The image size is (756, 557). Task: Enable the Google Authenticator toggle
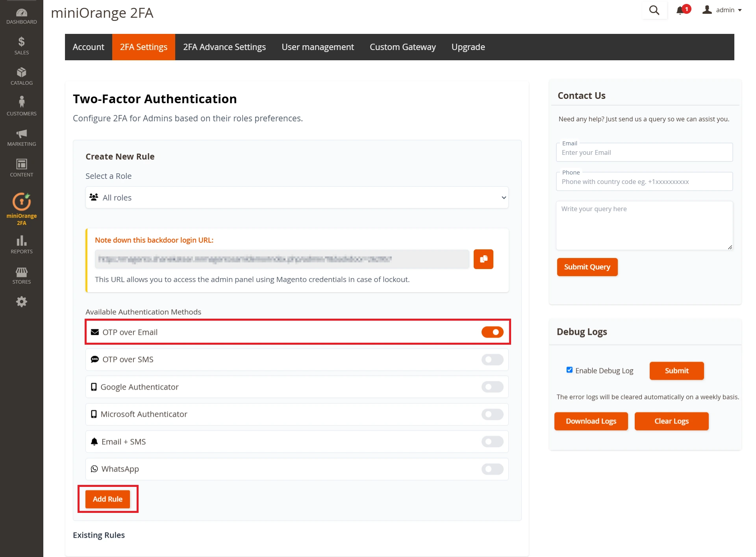492,387
